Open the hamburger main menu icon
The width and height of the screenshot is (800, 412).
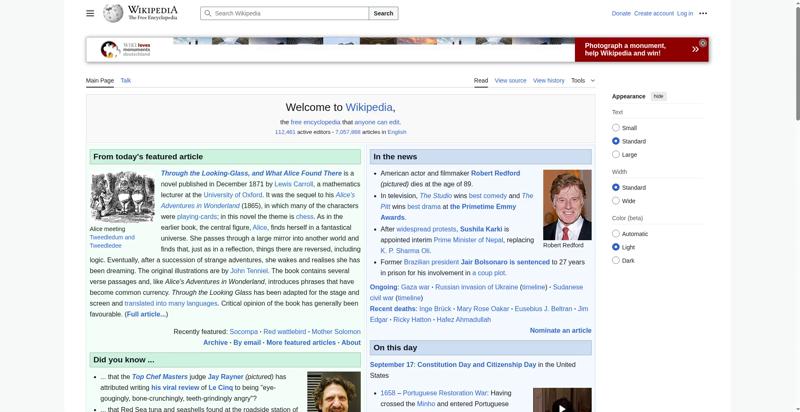(x=90, y=13)
